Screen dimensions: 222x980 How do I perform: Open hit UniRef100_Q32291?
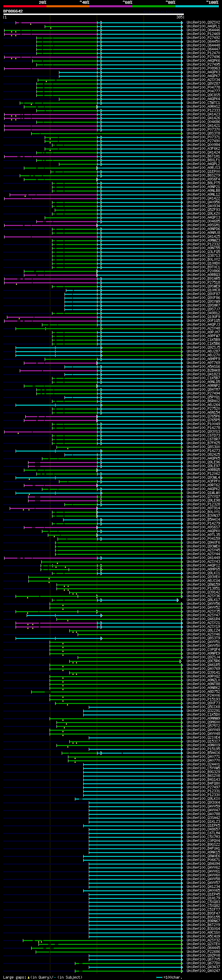[x=203, y=711]
